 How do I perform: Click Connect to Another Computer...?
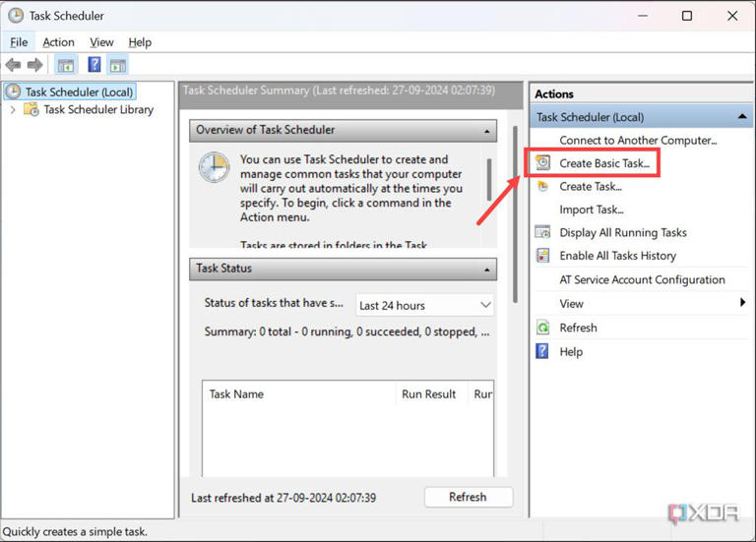click(x=638, y=141)
